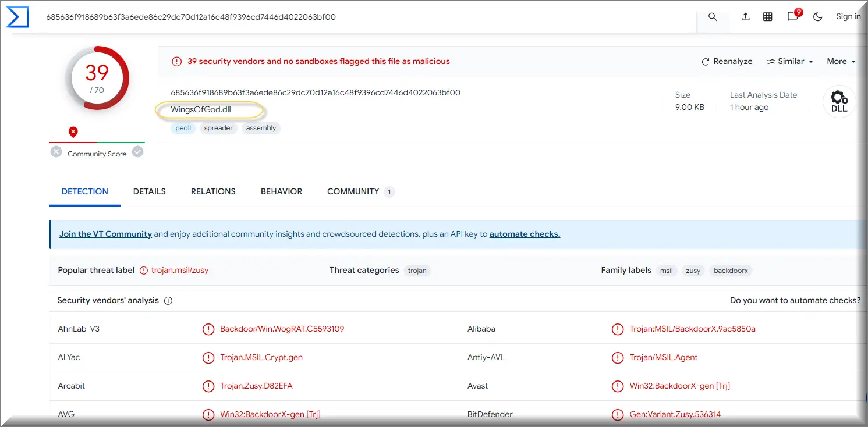
Task: Click the 1 hour ago analysis date
Action: pyautogui.click(x=749, y=107)
